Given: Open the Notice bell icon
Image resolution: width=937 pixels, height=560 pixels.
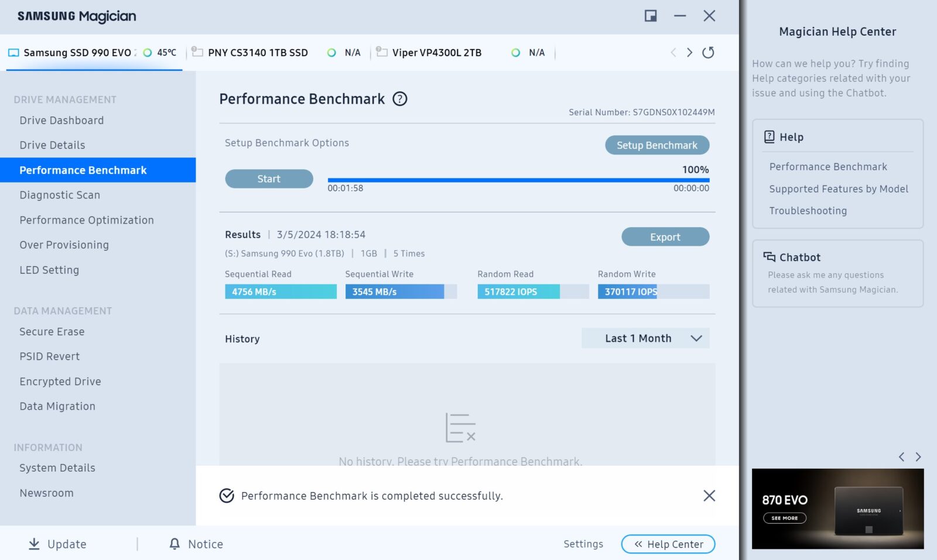Looking at the screenshot, I should pos(175,544).
